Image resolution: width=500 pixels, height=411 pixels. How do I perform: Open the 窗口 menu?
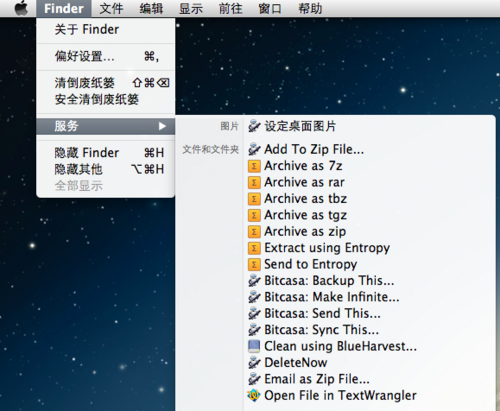pos(270,9)
